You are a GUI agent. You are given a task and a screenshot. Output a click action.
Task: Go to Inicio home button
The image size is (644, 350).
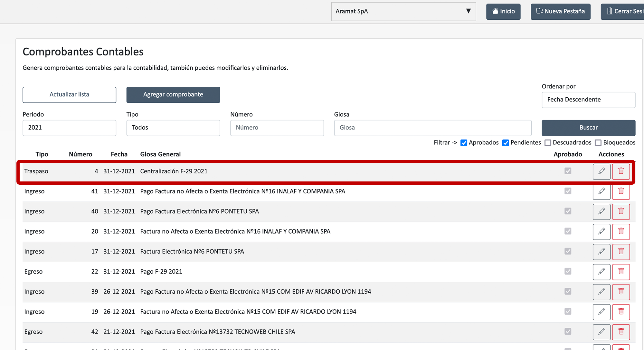503,11
